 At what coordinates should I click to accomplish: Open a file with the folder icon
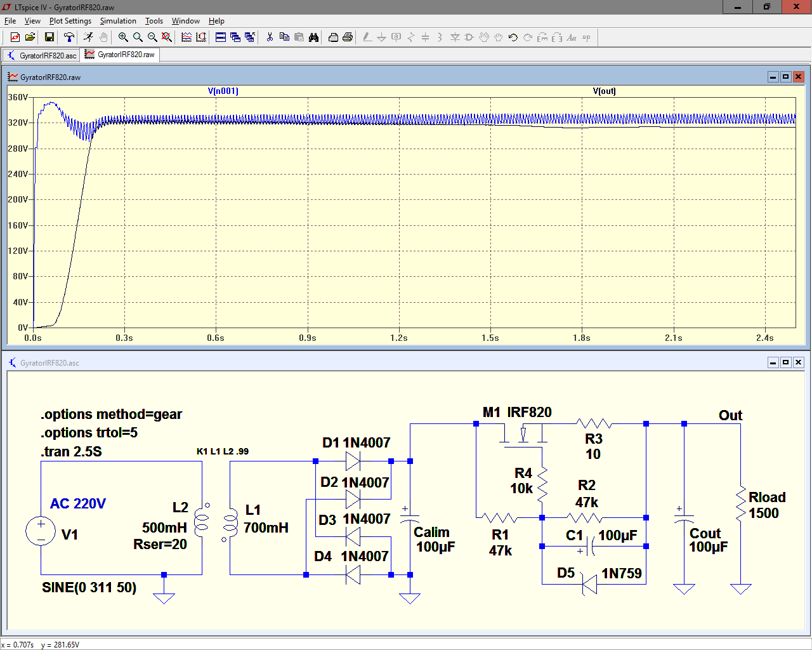click(30, 37)
